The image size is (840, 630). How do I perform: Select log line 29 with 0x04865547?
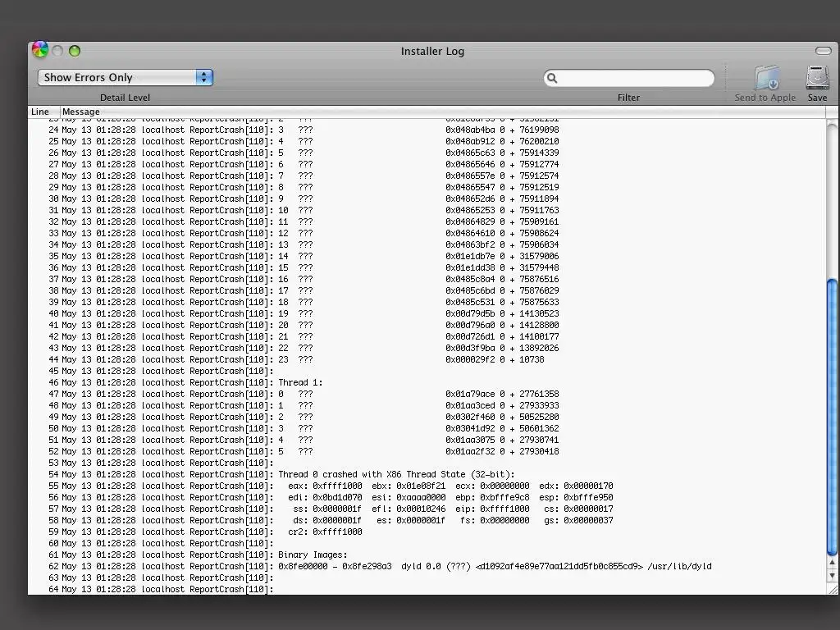tap(427, 188)
